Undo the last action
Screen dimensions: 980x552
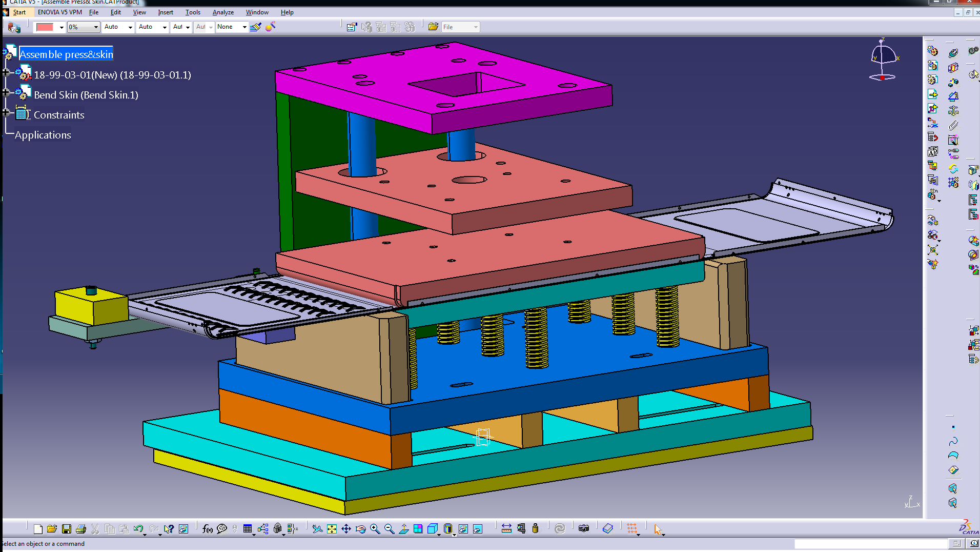pos(138,529)
